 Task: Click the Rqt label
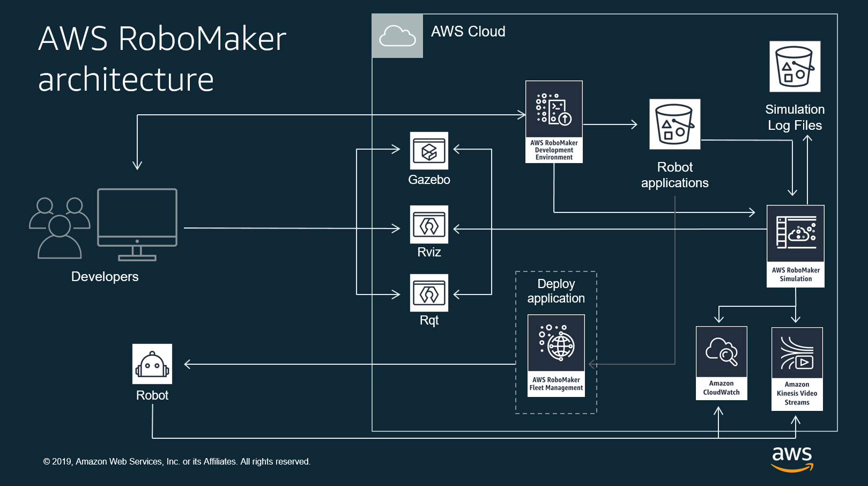[x=429, y=320]
